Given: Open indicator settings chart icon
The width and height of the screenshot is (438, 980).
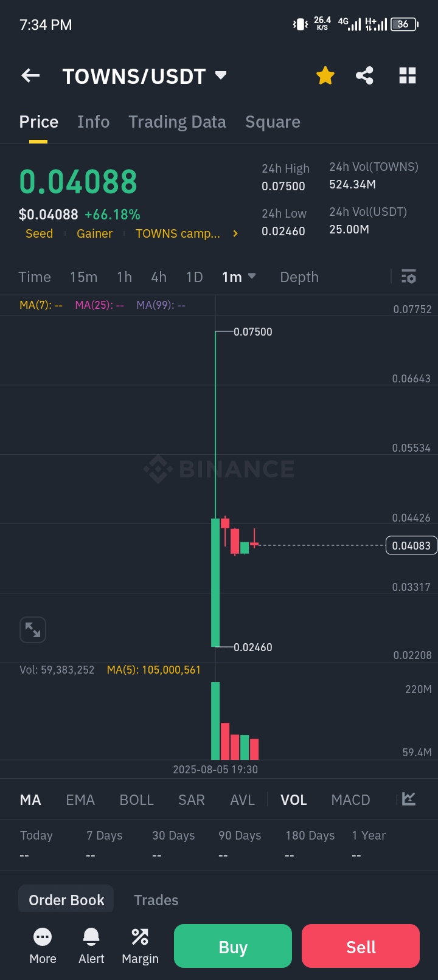Looking at the screenshot, I should 409,799.
